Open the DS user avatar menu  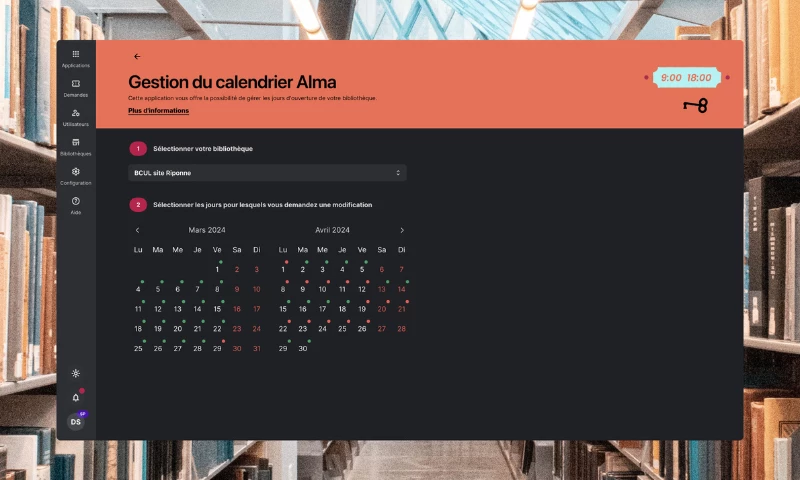[x=76, y=422]
